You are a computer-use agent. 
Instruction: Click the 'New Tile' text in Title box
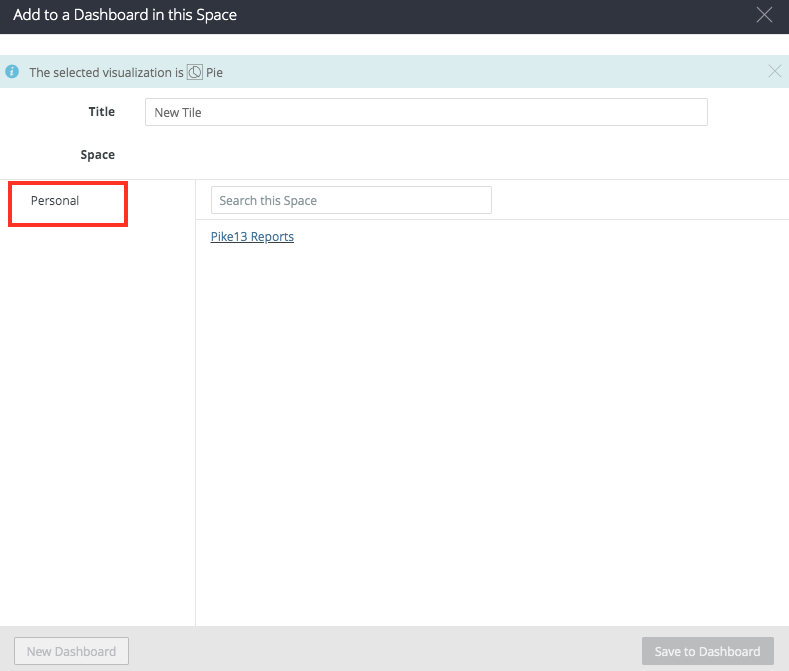coord(178,113)
